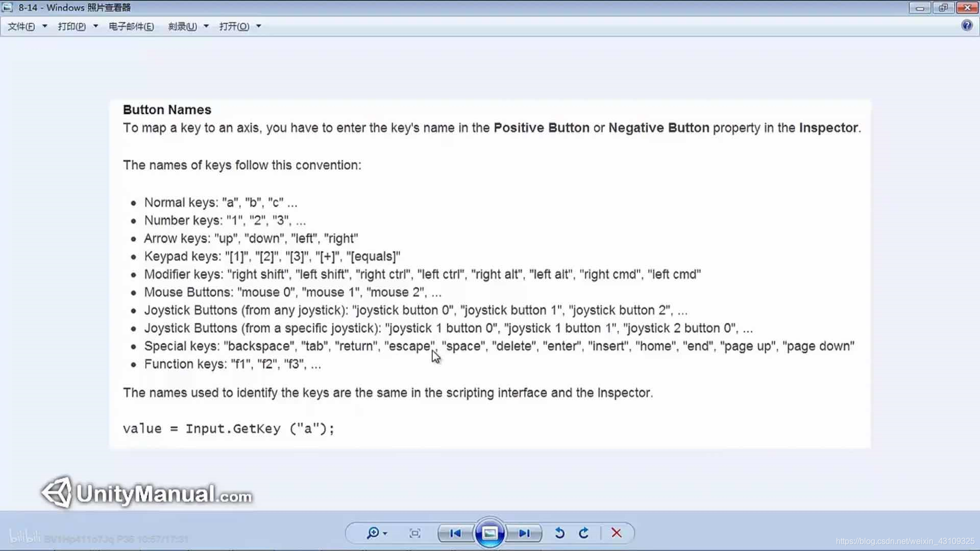
Task: Expand the 打印(P) dropdown arrow
Action: [x=95, y=26]
